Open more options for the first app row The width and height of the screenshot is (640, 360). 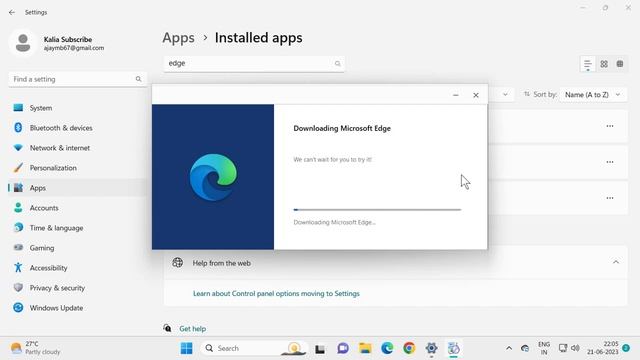click(610, 126)
